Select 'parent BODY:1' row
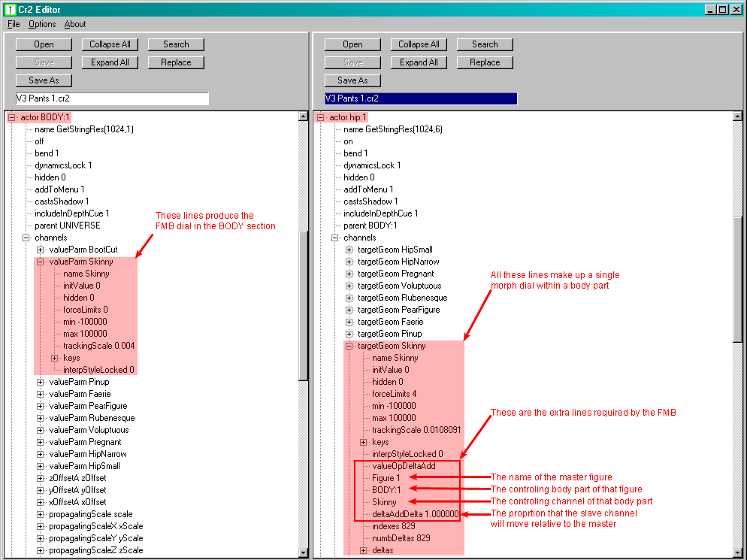 tap(370, 226)
